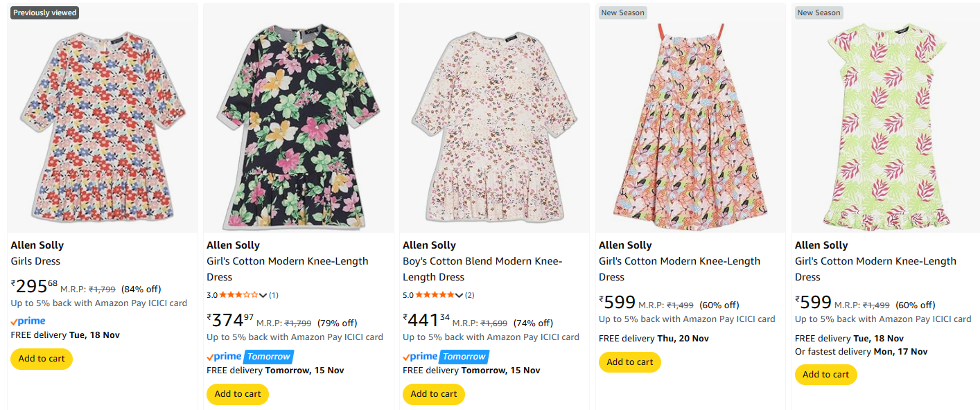Click the 3.0 rating stars icon
Image resolution: width=980 pixels, height=410 pixels.
click(x=238, y=295)
